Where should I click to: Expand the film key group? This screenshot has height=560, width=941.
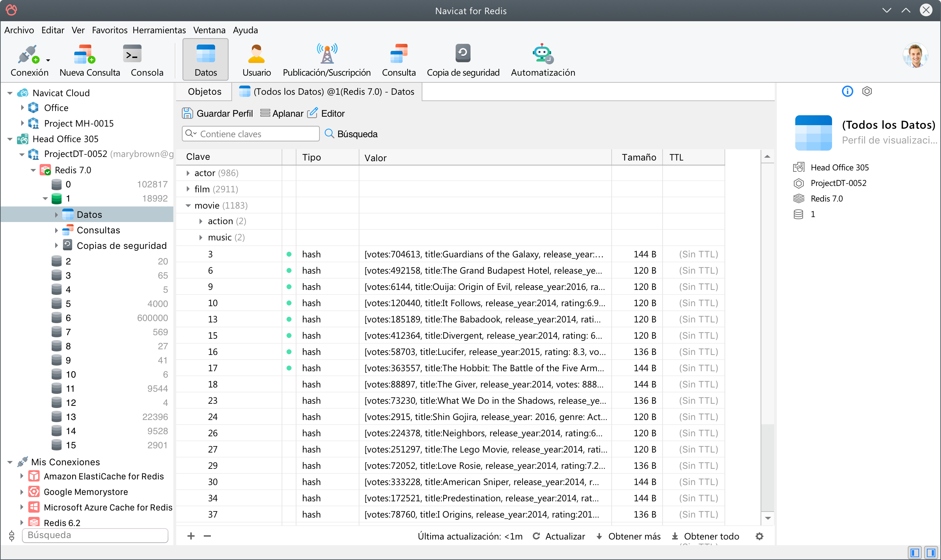pyautogui.click(x=188, y=189)
